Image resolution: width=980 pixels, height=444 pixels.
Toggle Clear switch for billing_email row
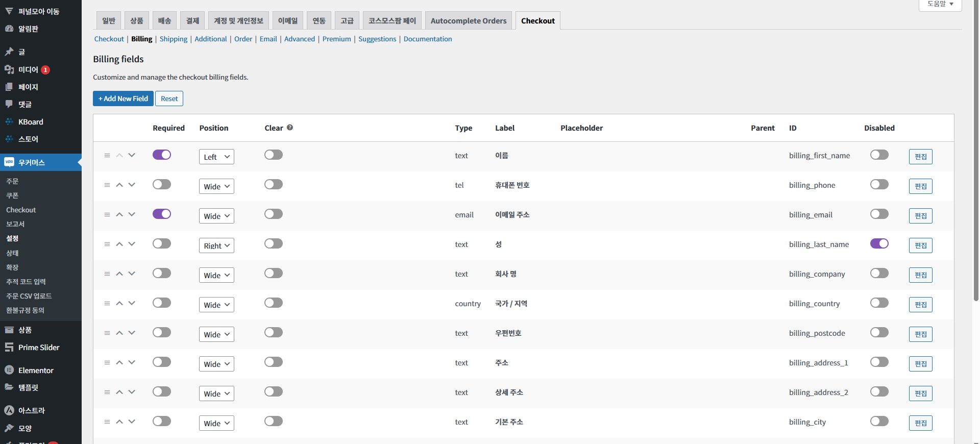point(274,214)
